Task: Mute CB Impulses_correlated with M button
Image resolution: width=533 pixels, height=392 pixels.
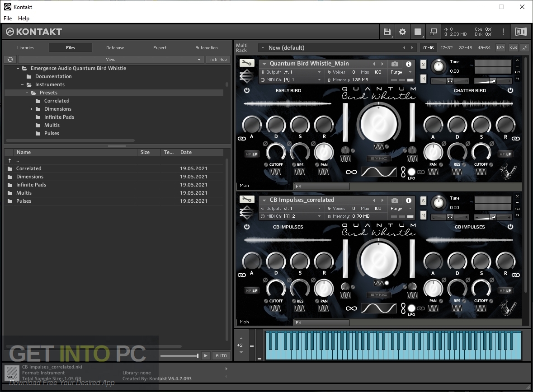Action: [423, 216]
